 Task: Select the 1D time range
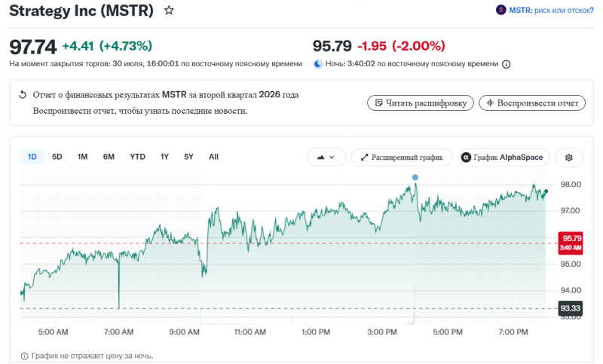tap(32, 157)
